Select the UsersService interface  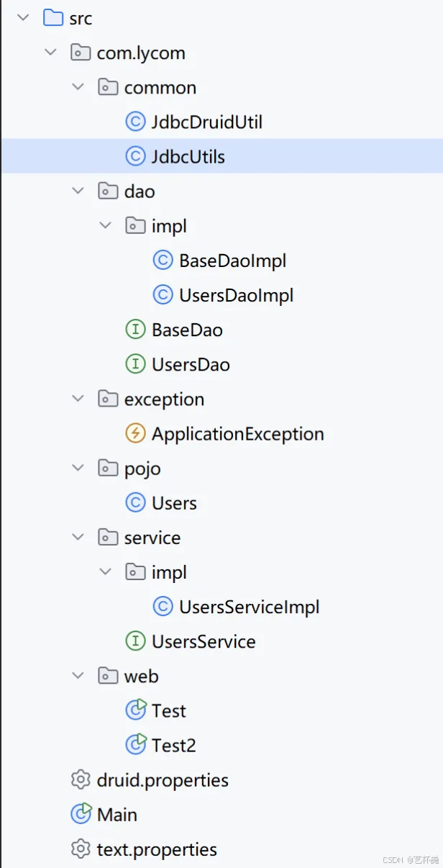point(204,641)
